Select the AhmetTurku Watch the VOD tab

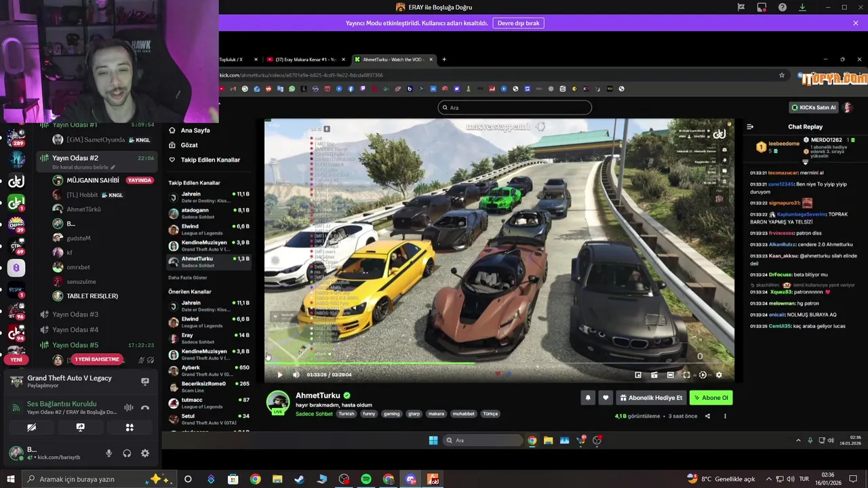(393, 60)
